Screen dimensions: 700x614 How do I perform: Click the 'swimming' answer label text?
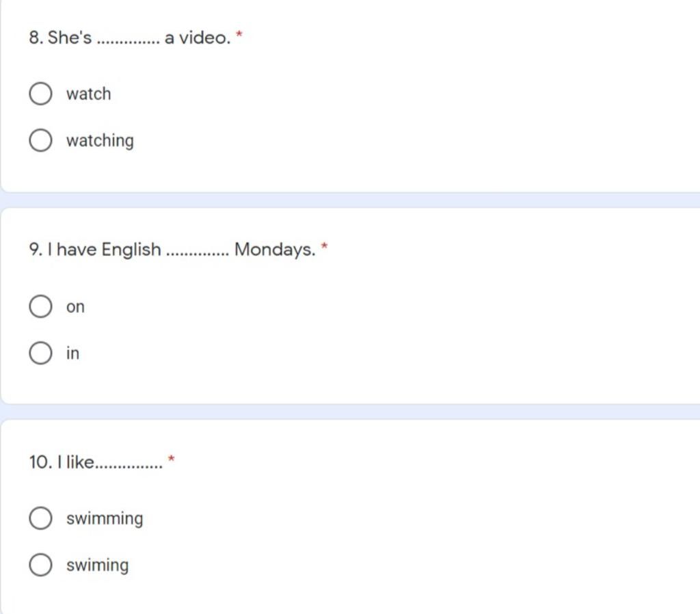pyautogui.click(x=105, y=518)
